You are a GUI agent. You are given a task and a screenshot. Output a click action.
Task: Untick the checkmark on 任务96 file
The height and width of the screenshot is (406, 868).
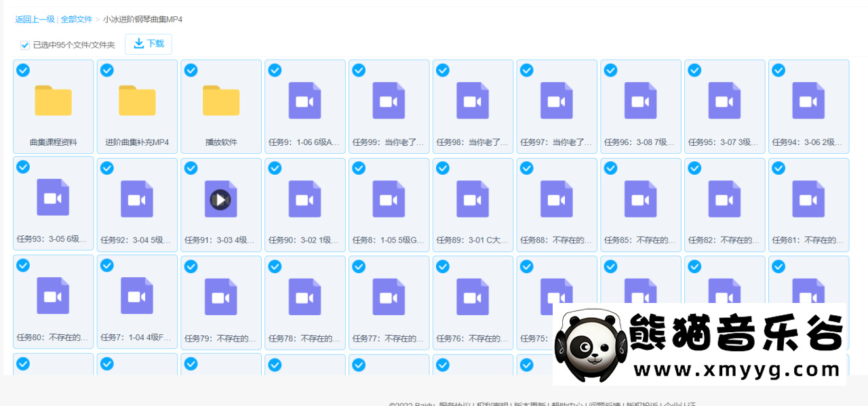610,70
